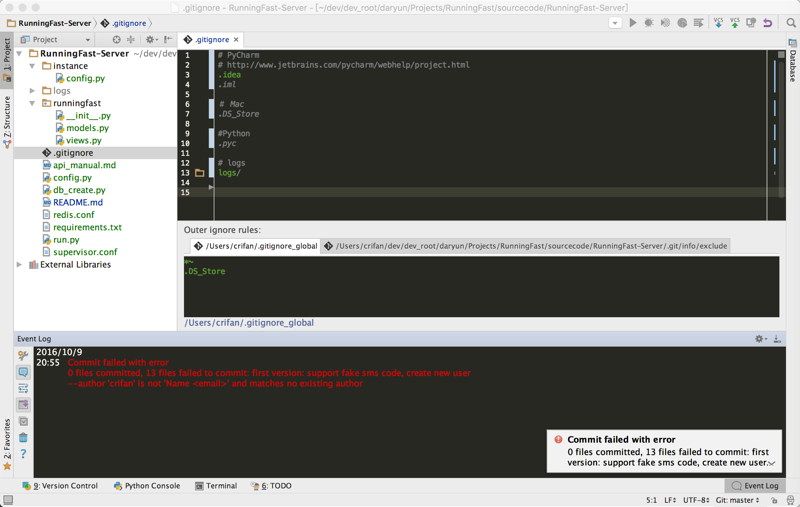This screenshot has width=800, height=507.
Task: Open the Terminal tool window
Action: point(216,486)
